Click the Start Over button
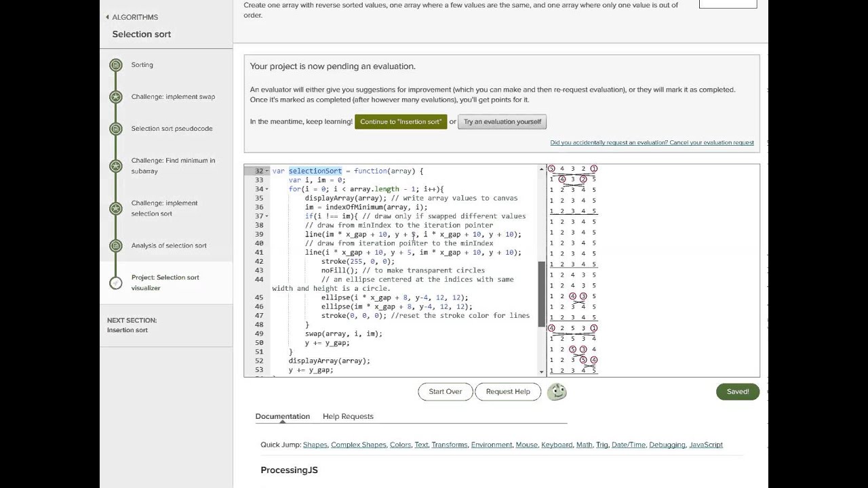 tap(446, 392)
